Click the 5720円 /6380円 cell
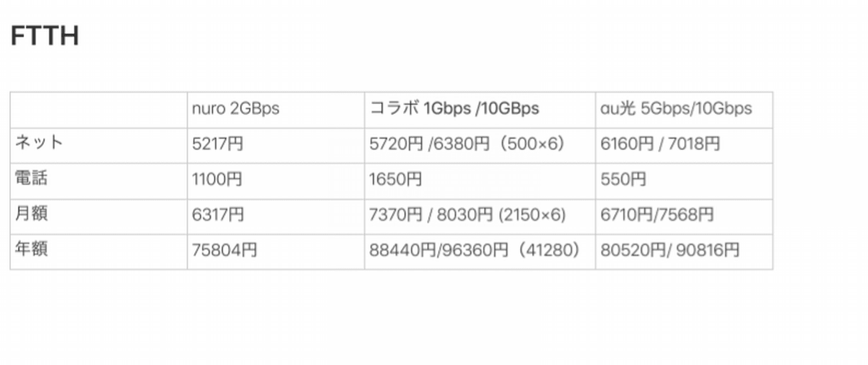Viewport: 868px width, 365px height. click(480, 145)
